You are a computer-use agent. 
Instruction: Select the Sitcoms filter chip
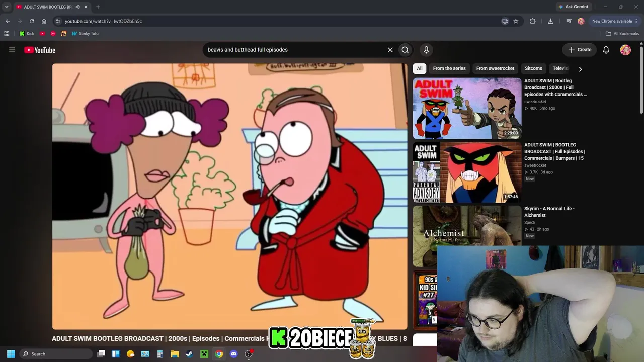[533, 68]
